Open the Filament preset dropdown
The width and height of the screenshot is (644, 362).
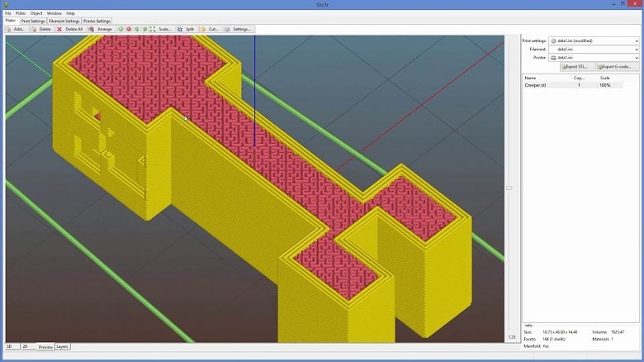(x=594, y=50)
